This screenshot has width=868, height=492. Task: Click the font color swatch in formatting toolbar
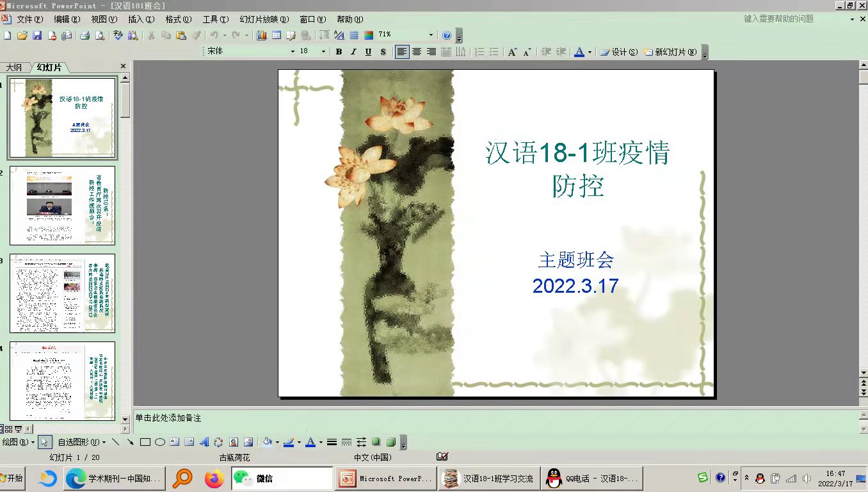pos(579,52)
